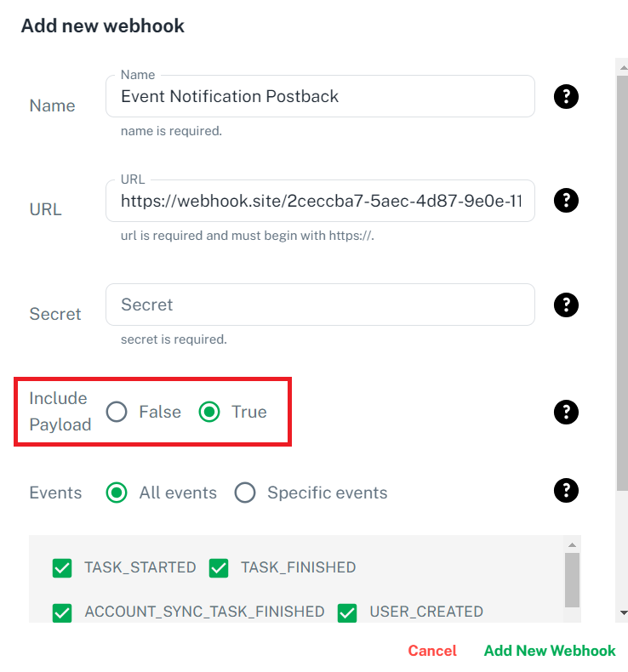Click events list scrollbar up arrow
Screen dimensions: 628x672
click(x=573, y=544)
